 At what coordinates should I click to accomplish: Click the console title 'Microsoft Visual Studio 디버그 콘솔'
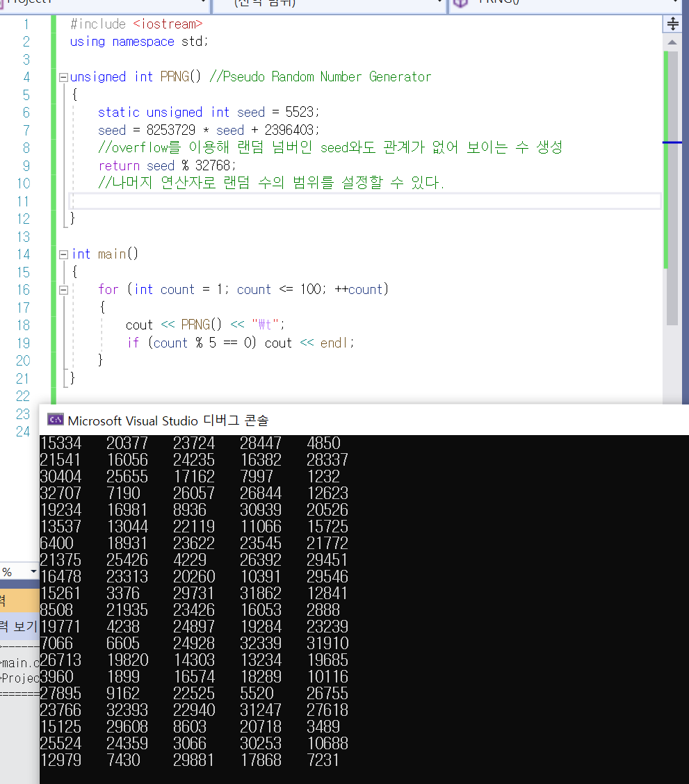click(x=168, y=420)
